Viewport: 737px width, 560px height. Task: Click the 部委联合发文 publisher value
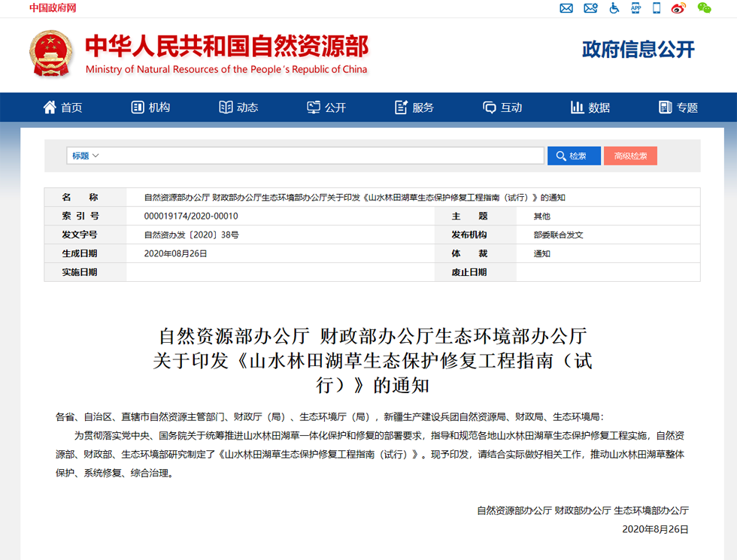(558, 235)
